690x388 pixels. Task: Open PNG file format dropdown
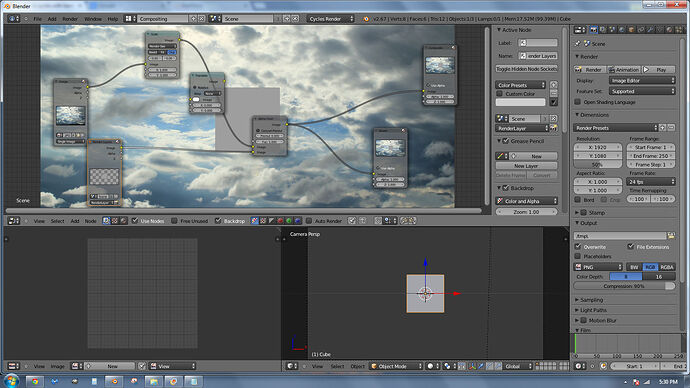point(598,267)
